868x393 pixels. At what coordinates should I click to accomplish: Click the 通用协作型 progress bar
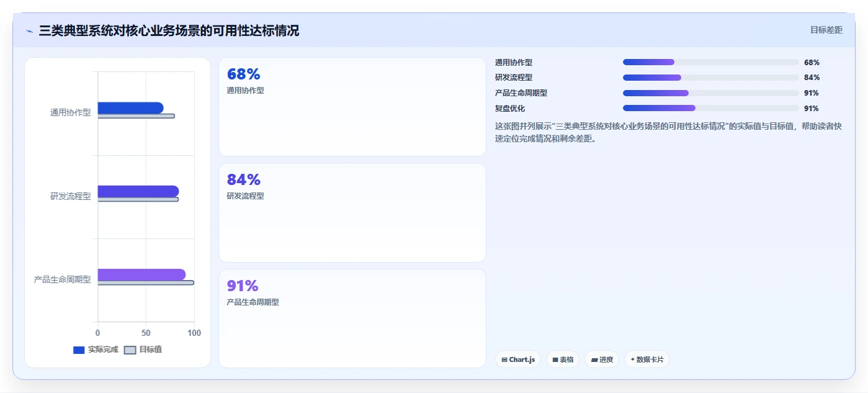711,62
